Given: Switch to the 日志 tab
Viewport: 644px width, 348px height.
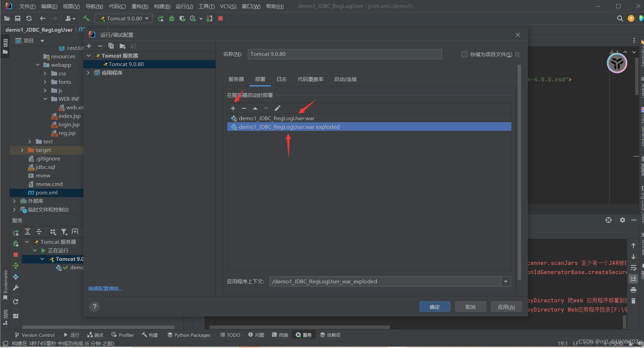Looking at the screenshot, I should point(281,79).
